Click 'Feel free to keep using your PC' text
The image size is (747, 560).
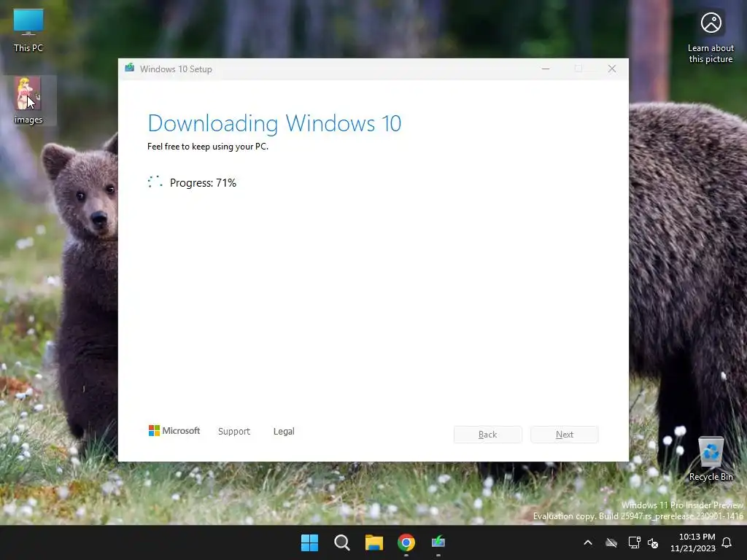pyautogui.click(x=208, y=147)
